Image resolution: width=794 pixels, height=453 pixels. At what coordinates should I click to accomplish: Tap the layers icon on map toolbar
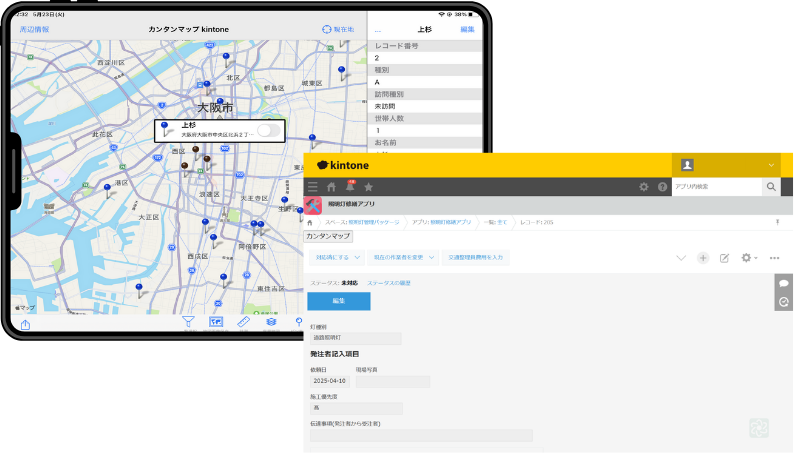[x=271, y=322]
